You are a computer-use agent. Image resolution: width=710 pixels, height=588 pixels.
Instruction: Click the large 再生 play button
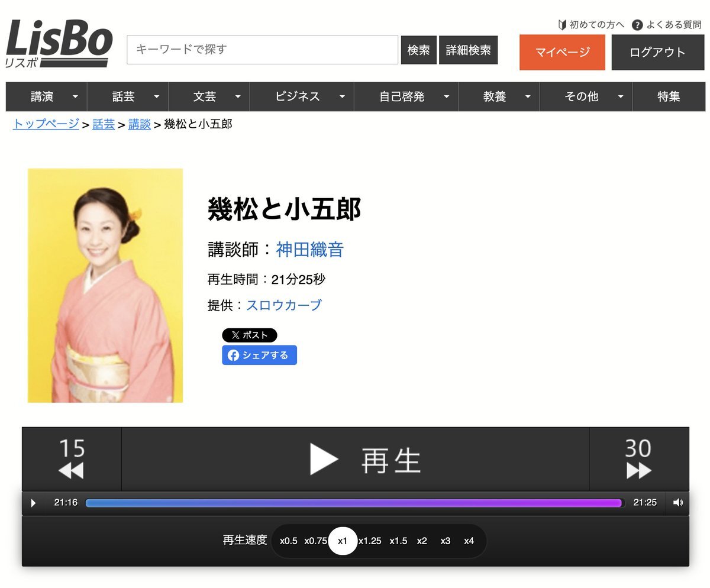pos(355,459)
